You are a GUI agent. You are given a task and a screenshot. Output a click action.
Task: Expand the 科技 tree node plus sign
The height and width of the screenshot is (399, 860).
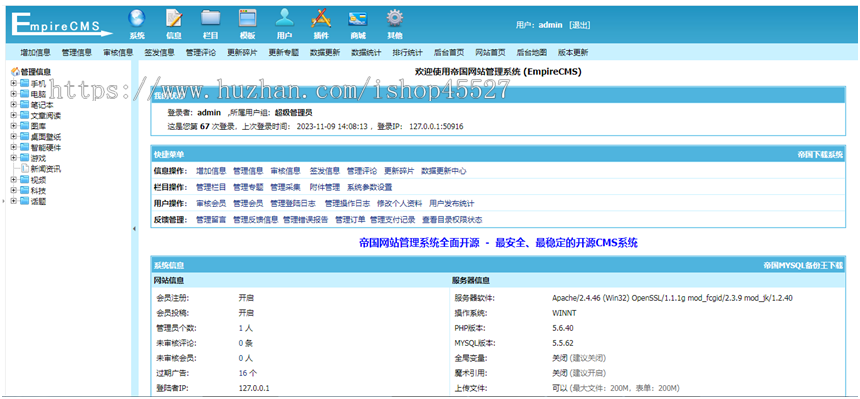(x=14, y=190)
